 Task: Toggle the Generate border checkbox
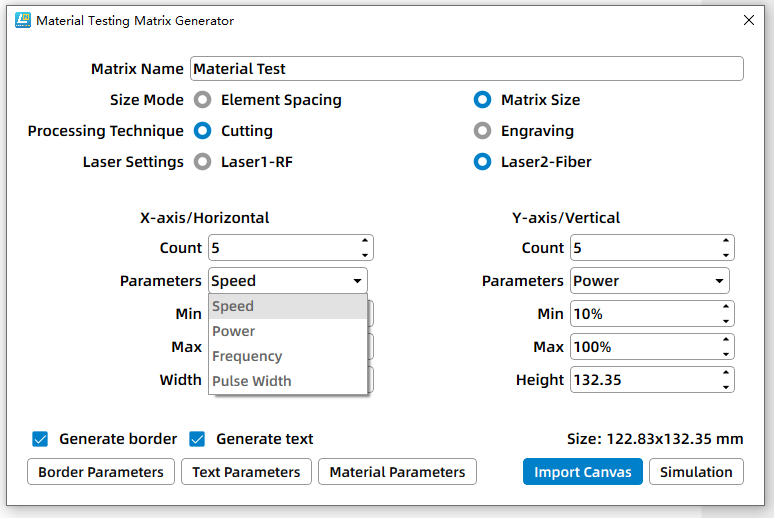41,439
